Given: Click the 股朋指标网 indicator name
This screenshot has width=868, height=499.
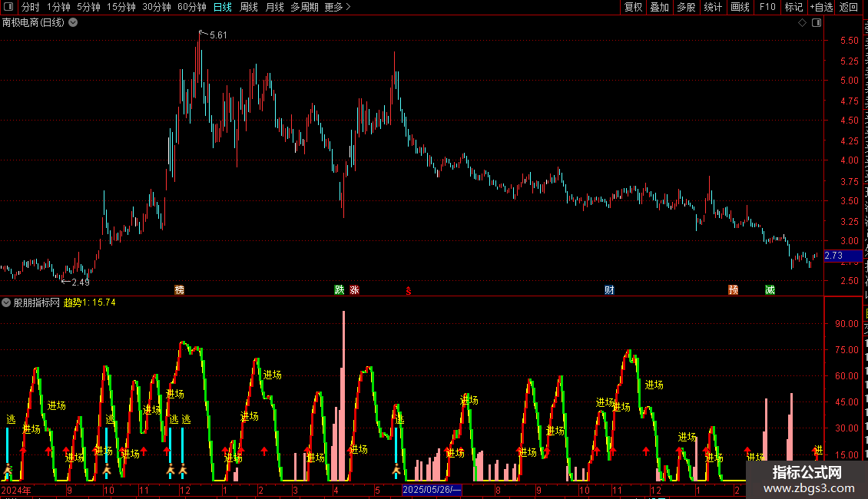Looking at the screenshot, I should click(37, 302).
